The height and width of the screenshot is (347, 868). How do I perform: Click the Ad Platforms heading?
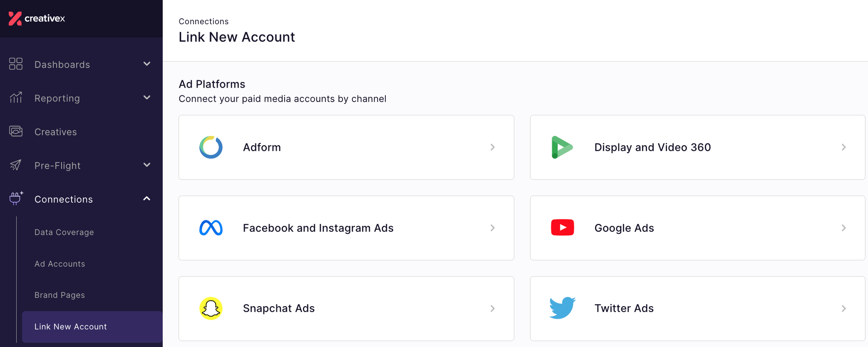pos(212,84)
